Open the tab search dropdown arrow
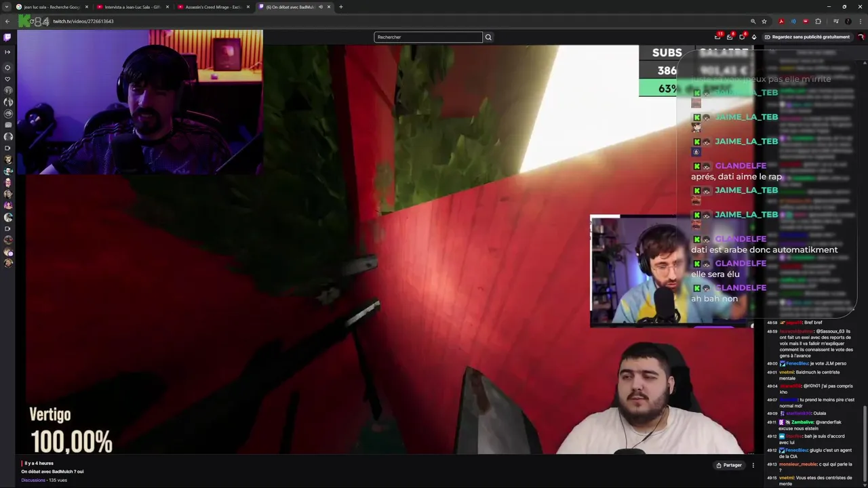 point(7,7)
